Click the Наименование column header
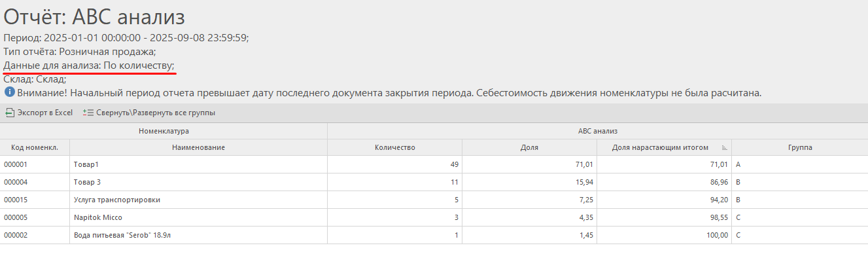868x254 pixels. (198, 147)
